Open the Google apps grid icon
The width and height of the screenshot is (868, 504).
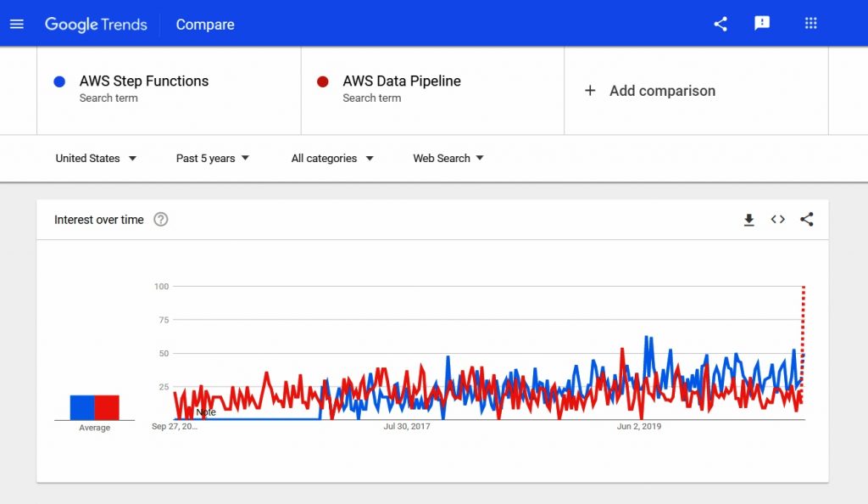point(810,24)
